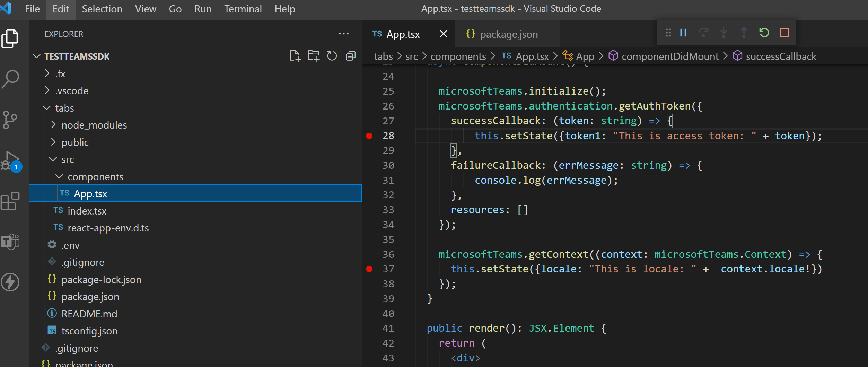Open the Run menu
This screenshot has height=367, width=868.
tap(203, 9)
